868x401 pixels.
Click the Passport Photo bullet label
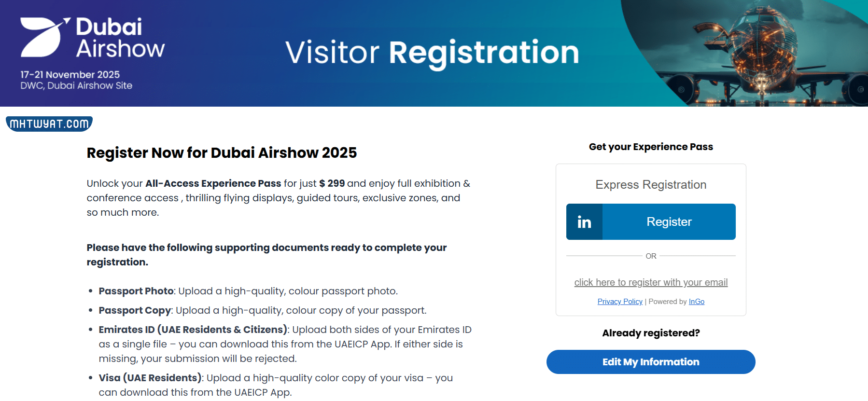(x=136, y=291)
